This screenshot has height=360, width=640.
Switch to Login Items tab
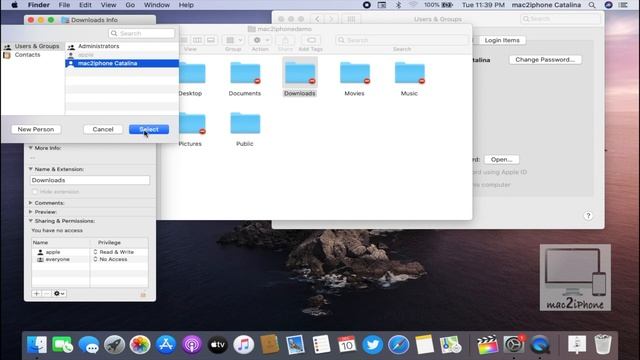502,40
